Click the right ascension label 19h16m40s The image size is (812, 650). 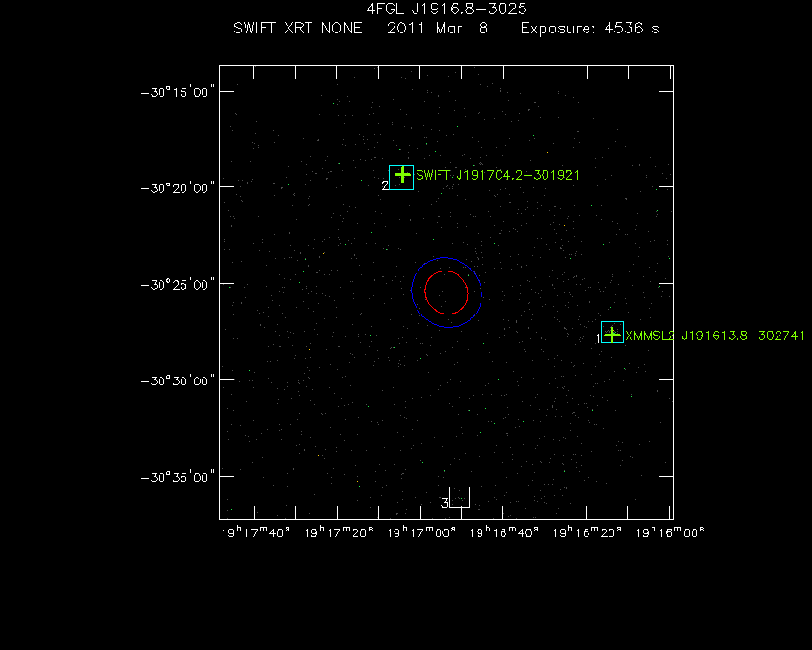click(503, 532)
